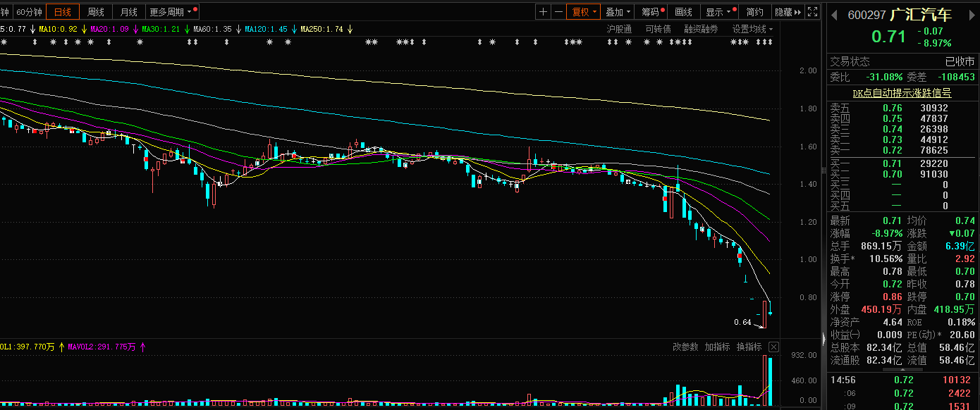Toggle fullscreen chart view icon
The image size is (980, 410).
[x=812, y=12]
